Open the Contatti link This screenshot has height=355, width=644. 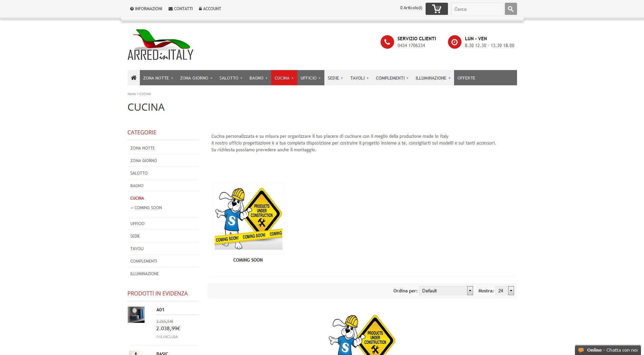(x=181, y=9)
